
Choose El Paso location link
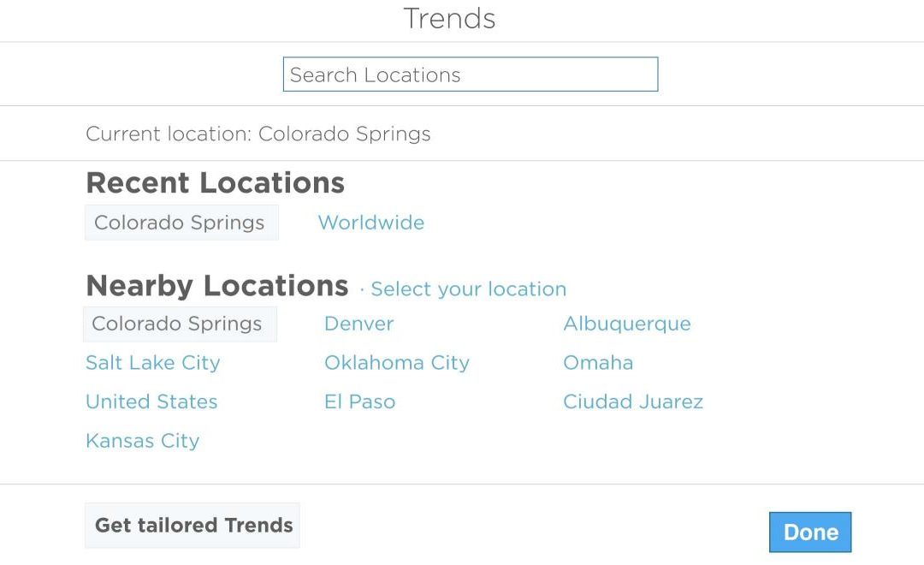(x=359, y=401)
